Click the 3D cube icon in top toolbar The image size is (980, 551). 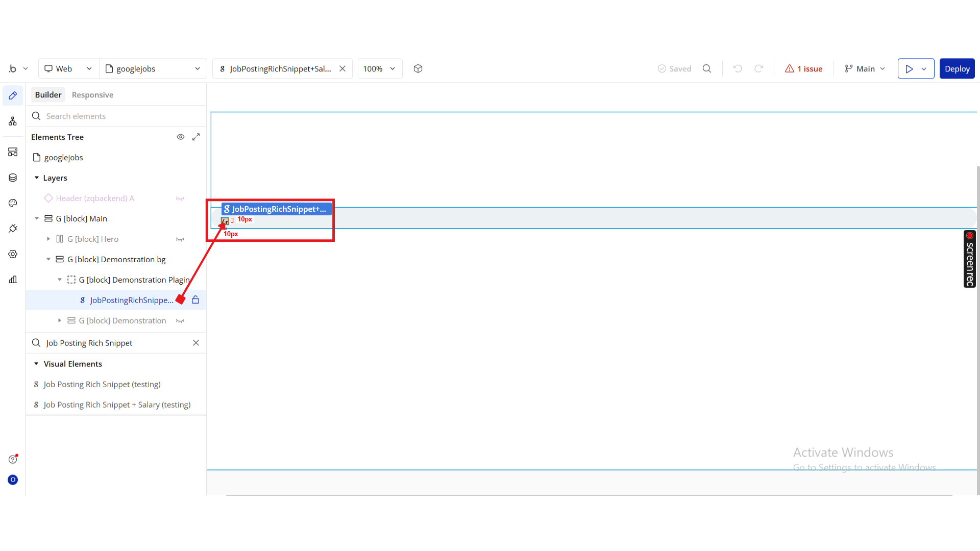418,69
